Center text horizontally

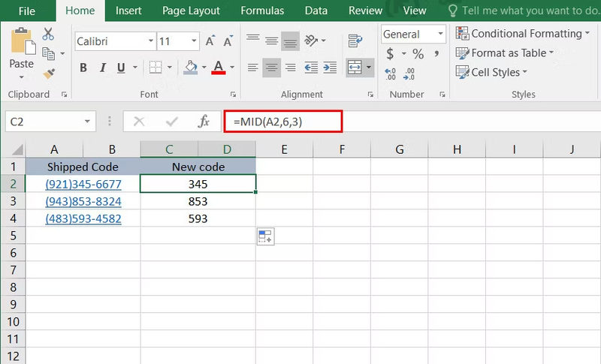(272, 68)
